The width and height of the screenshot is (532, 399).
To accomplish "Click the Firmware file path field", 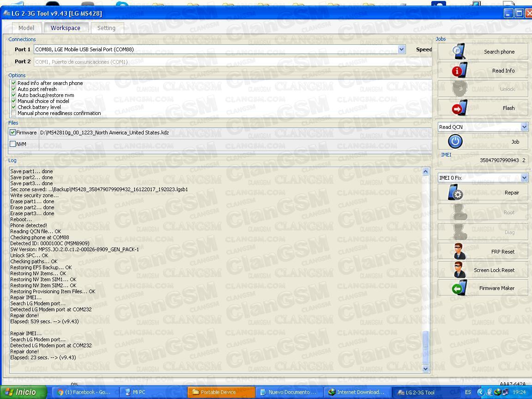I will pos(235,133).
